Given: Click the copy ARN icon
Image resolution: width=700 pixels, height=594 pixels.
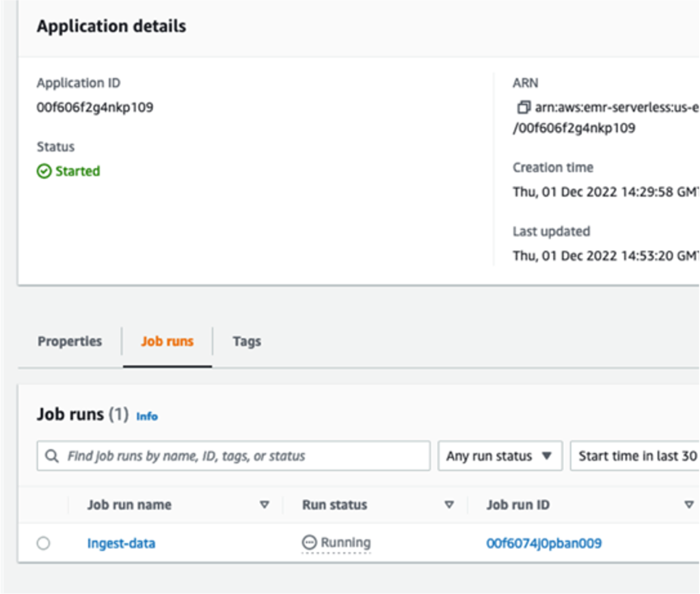Looking at the screenshot, I should tap(524, 107).
